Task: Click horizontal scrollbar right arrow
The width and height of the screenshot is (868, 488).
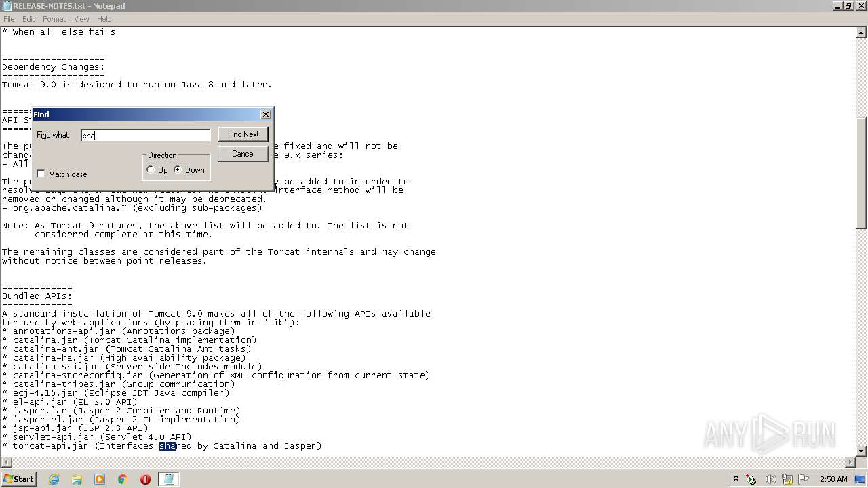Action: coord(850,462)
